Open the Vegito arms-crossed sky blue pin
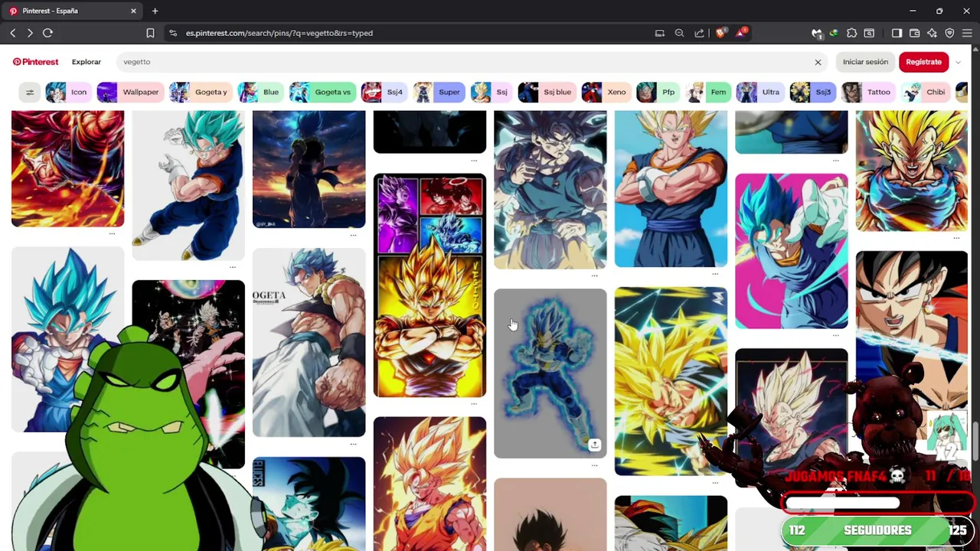Screen dimensions: 980x551 [671, 188]
